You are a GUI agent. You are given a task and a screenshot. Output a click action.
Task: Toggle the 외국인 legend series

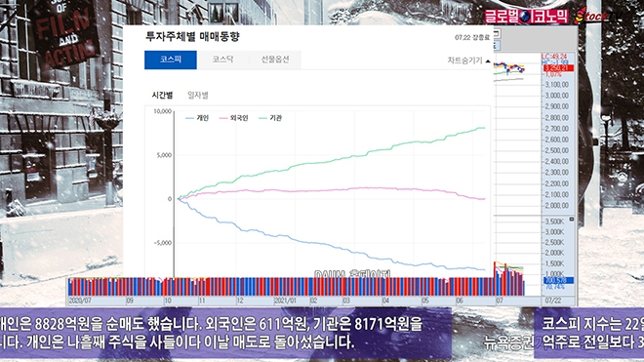(234, 118)
